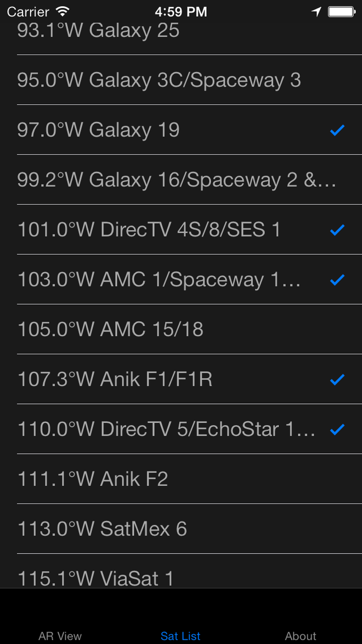Tap the checkmark for Anik F1/F1R
This screenshot has width=362, height=644.
[x=337, y=379]
